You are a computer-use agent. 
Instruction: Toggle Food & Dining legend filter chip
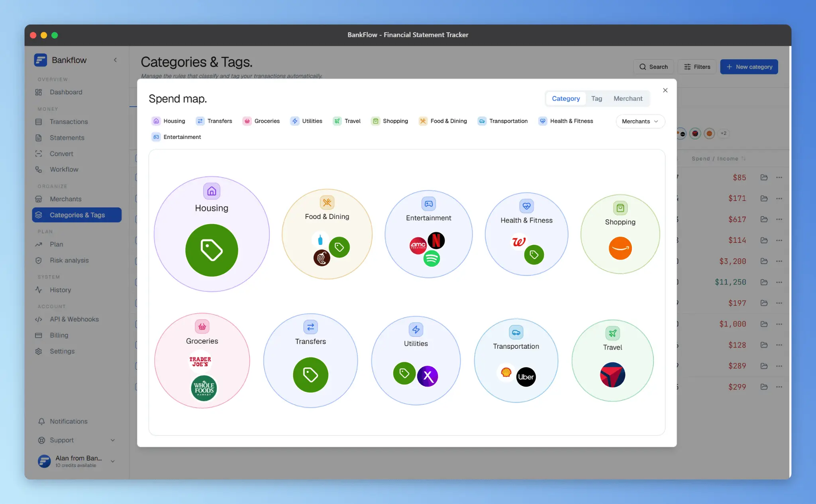click(443, 121)
